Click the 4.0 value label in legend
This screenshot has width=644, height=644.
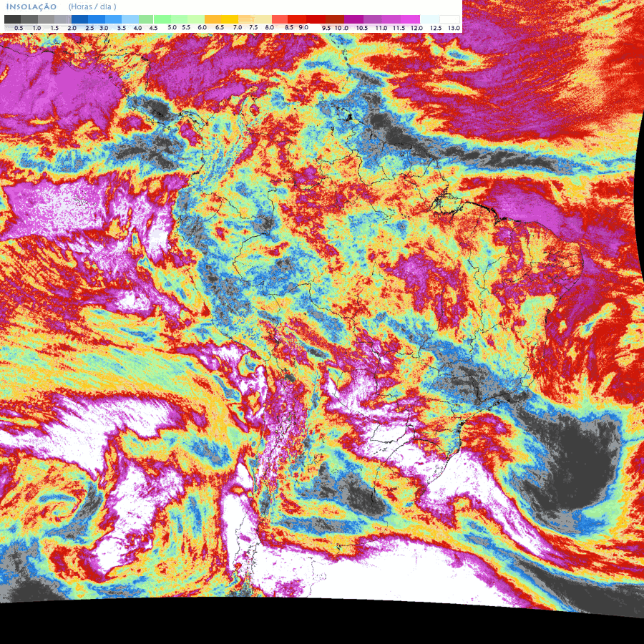click(x=137, y=27)
